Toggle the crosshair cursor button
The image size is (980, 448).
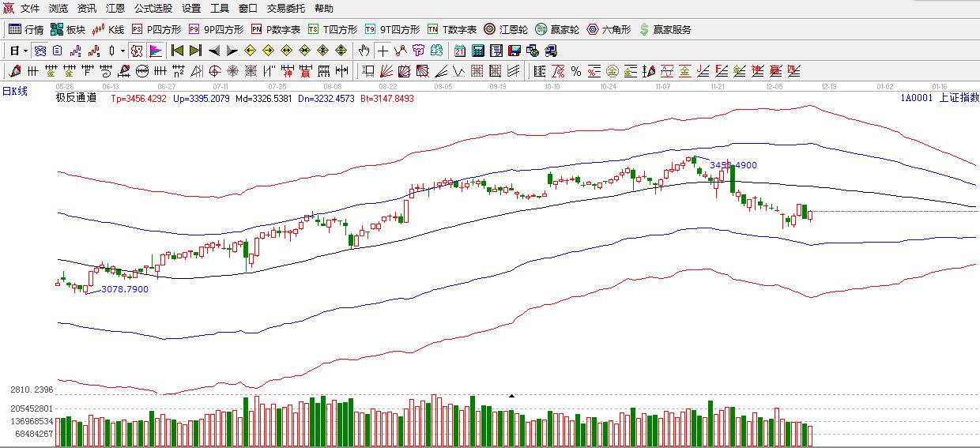383,51
